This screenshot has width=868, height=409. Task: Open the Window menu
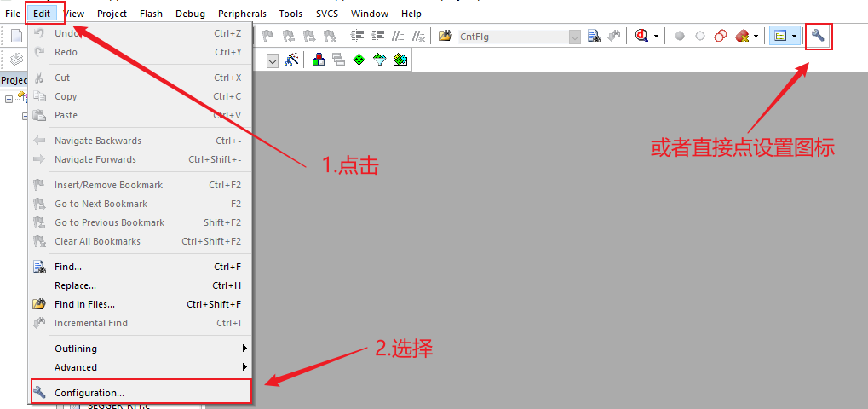coord(369,14)
